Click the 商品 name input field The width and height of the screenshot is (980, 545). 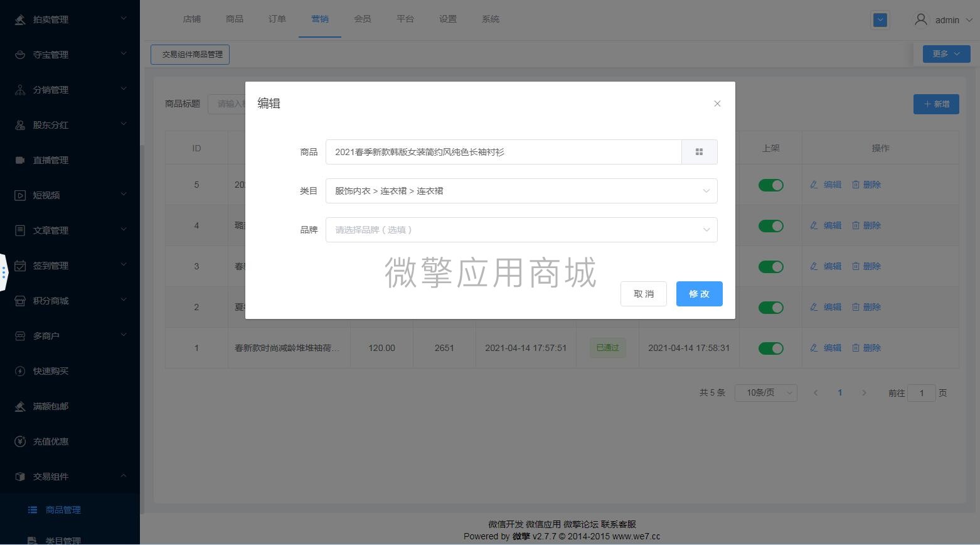[x=503, y=152]
